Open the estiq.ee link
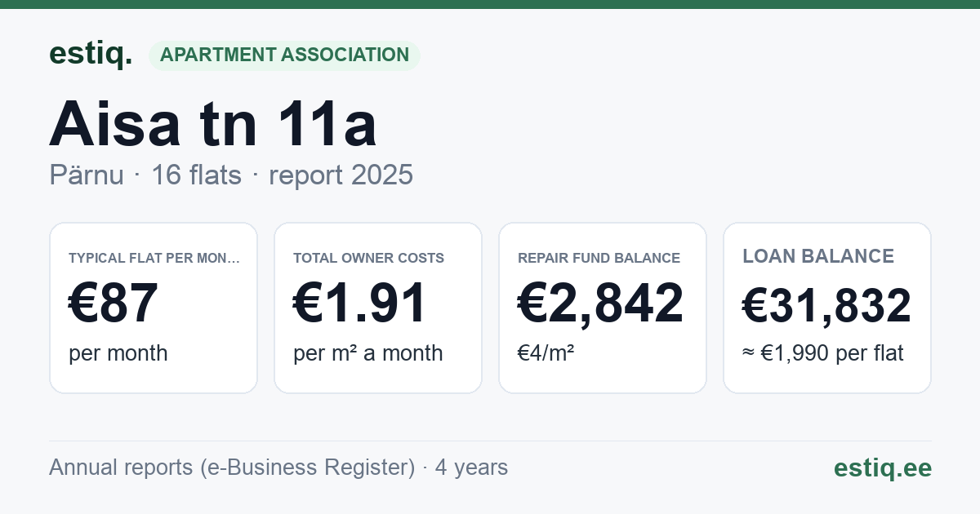The image size is (980, 514). tap(883, 467)
